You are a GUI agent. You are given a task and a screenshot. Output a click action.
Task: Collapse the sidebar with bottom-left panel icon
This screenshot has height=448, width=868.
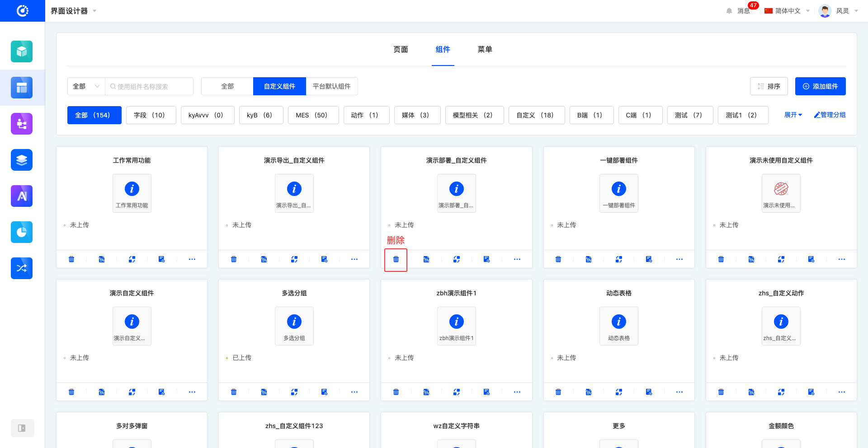[22, 428]
